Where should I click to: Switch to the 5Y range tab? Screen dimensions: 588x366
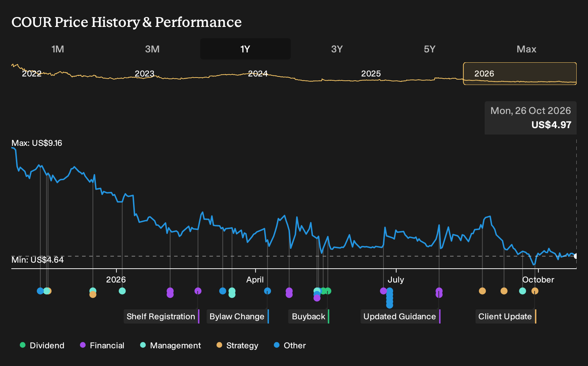coord(430,49)
